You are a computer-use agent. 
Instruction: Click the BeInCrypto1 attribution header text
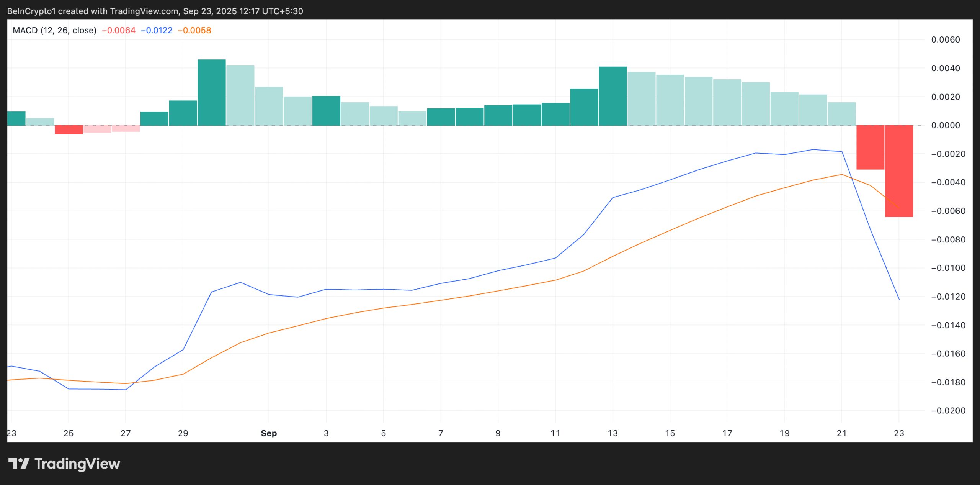click(155, 11)
